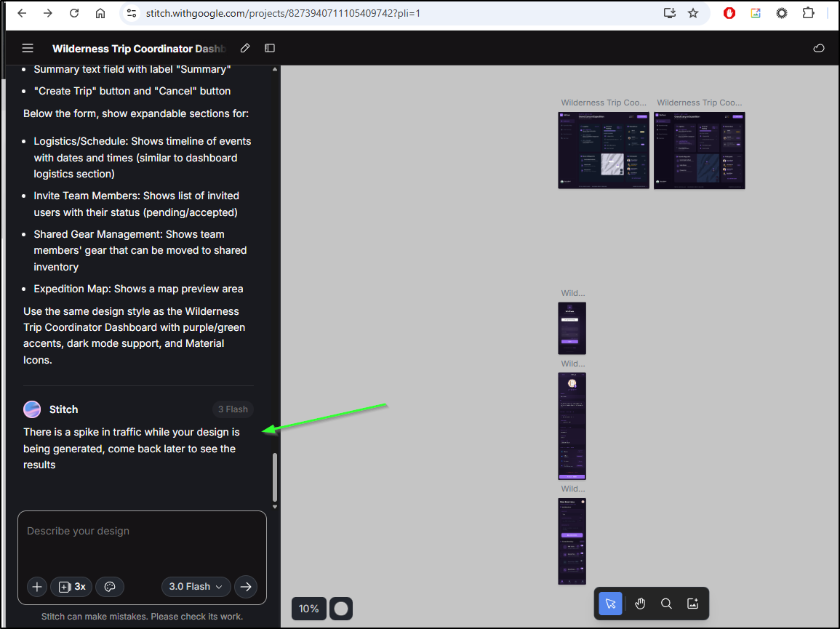Image resolution: width=840 pixels, height=629 pixels.
Task: Toggle the side panel layout icon
Action: [x=270, y=48]
